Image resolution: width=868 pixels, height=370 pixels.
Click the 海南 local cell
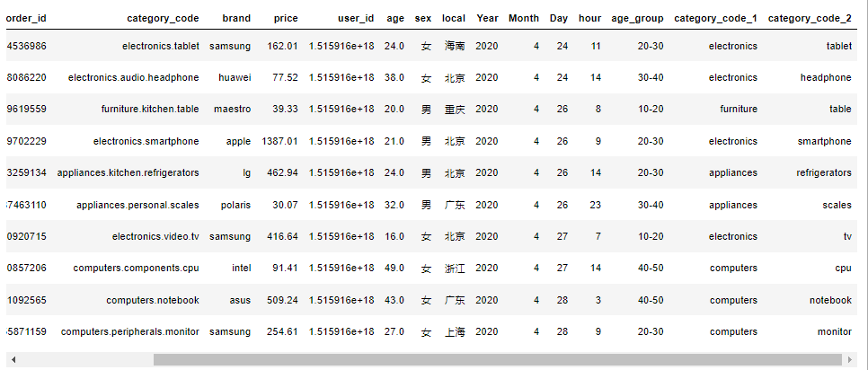[455, 46]
